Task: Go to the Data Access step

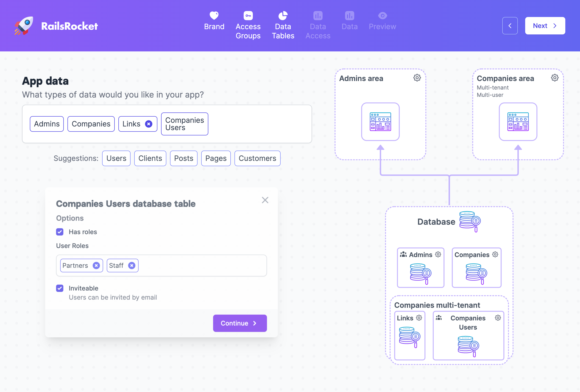Action: (318, 25)
